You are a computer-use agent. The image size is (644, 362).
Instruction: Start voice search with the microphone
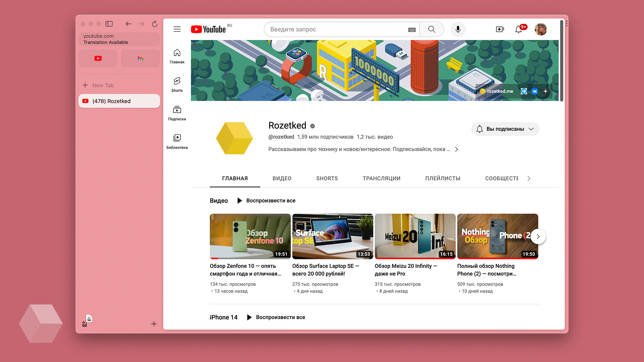click(x=458, y=29)
